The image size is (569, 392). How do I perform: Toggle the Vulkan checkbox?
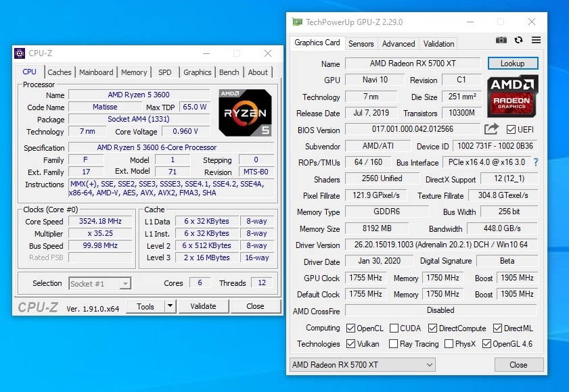point(350,344)
